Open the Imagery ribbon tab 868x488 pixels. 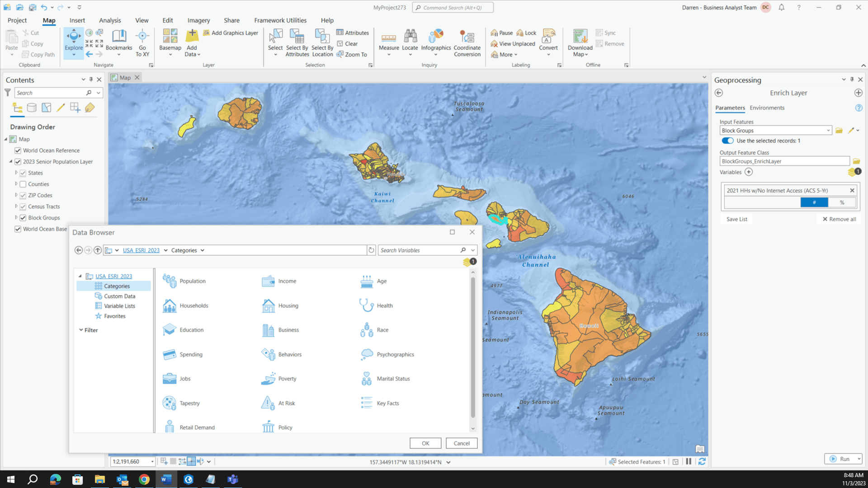[198, 20]
